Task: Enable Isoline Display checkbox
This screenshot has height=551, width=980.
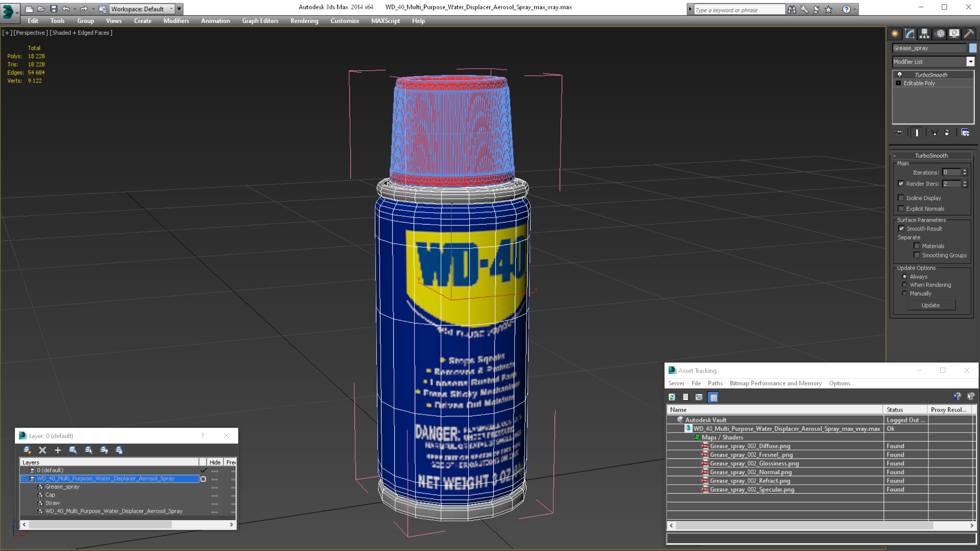Action: (x=901, y=198)
